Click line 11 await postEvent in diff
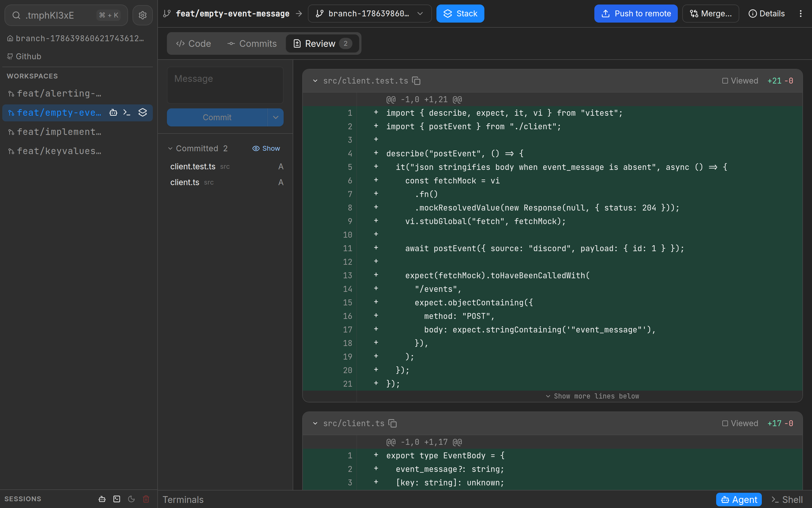The image size is (812, 508). tap(552, 248)
